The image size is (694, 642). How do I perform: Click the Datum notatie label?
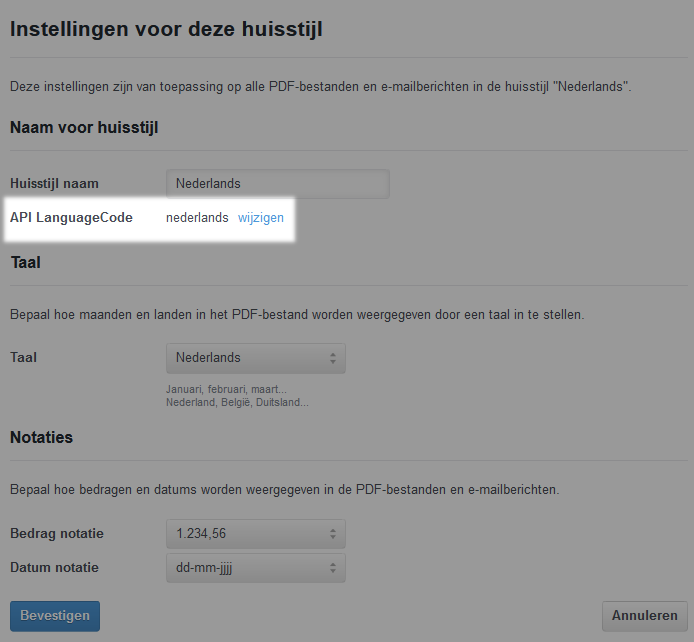coord(54,568)
